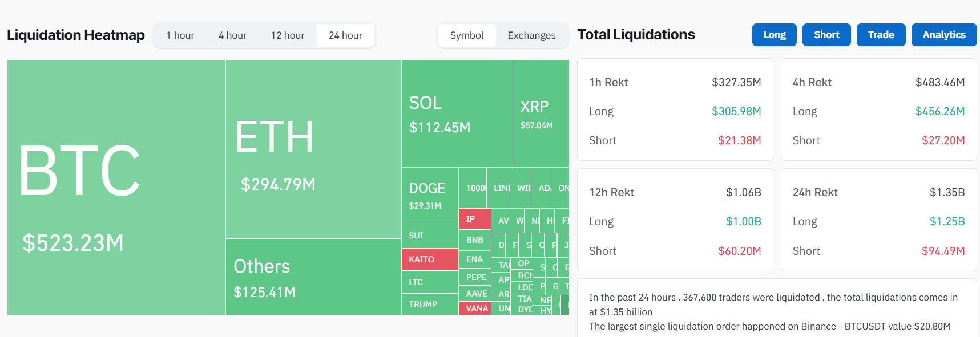
Task: Switch to the 12 hour view
Action: coord(288,35)
